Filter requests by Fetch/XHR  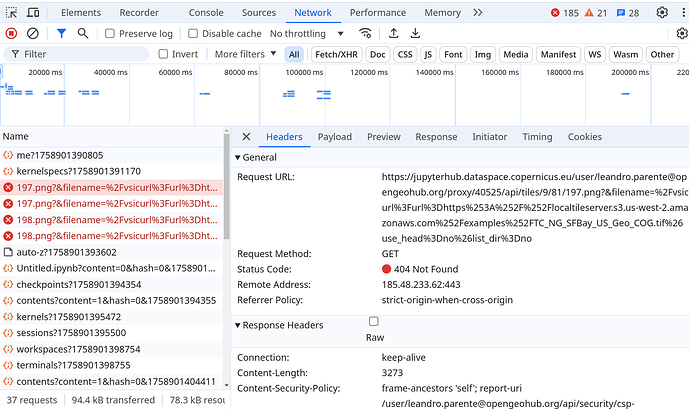[335, 54]
